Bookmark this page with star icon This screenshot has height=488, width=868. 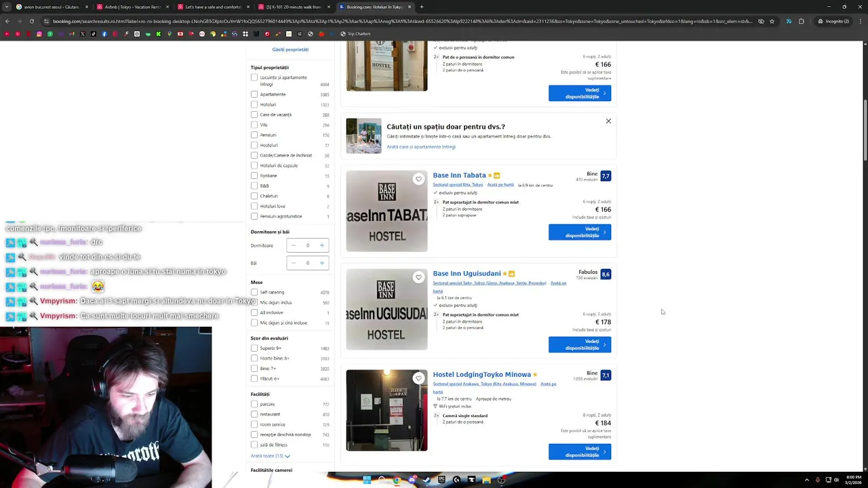[772, 21]
